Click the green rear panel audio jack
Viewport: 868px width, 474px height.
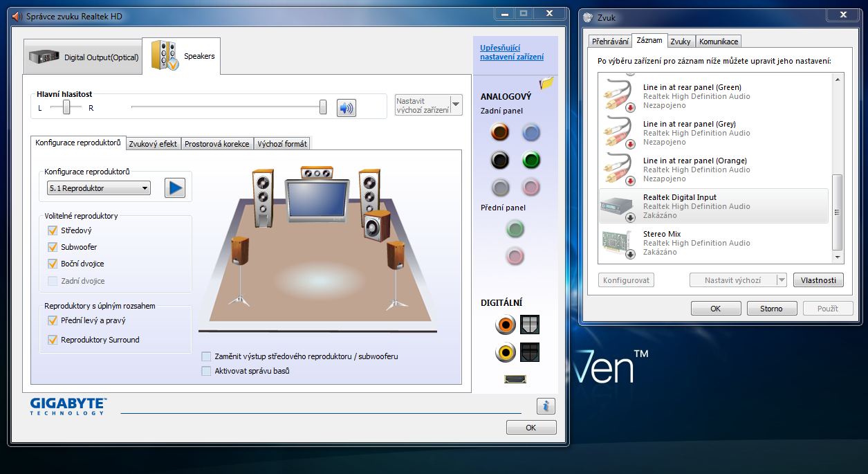click(x=530, y=160)
